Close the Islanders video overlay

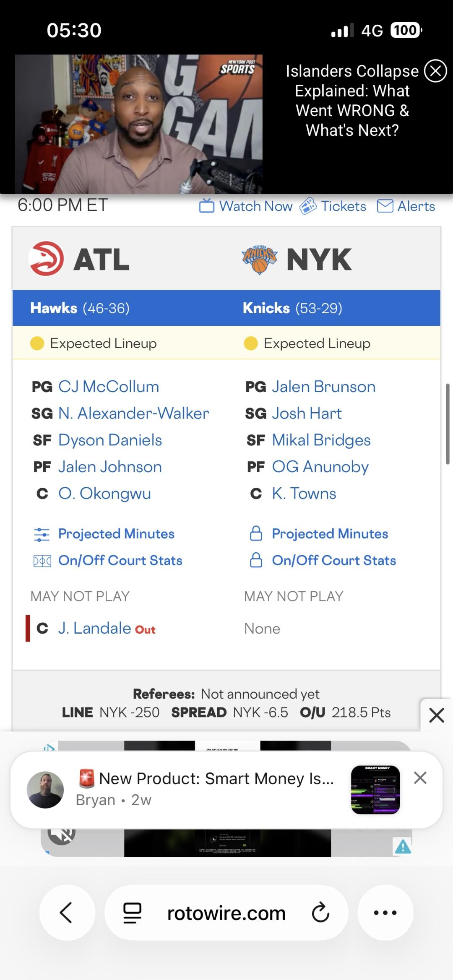pyautogui.click(x=435, y=71)
